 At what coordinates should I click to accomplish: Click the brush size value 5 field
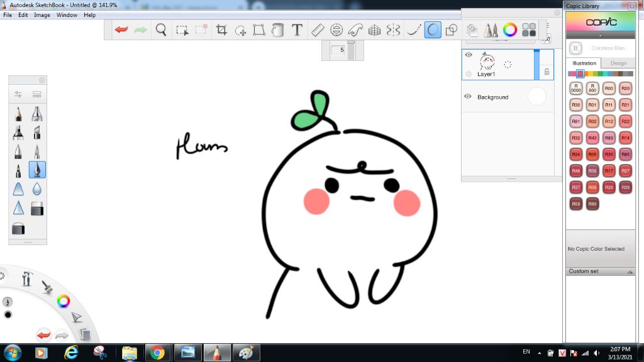[x=339, y=50]
